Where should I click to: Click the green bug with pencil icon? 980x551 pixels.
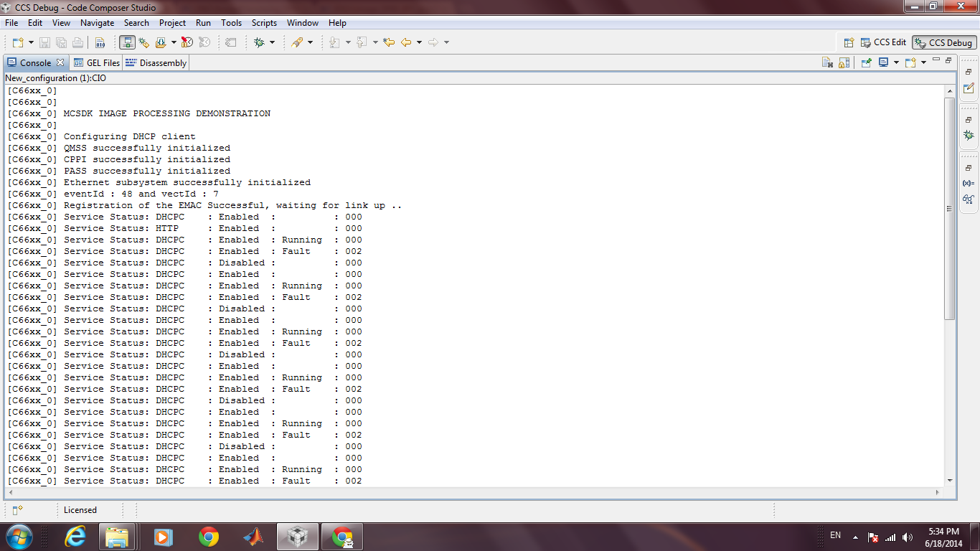coord(144,42)
